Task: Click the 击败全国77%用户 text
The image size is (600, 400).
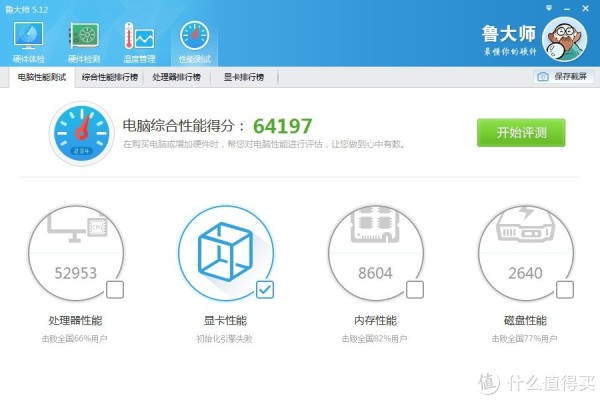Action: tap(525, 339)
